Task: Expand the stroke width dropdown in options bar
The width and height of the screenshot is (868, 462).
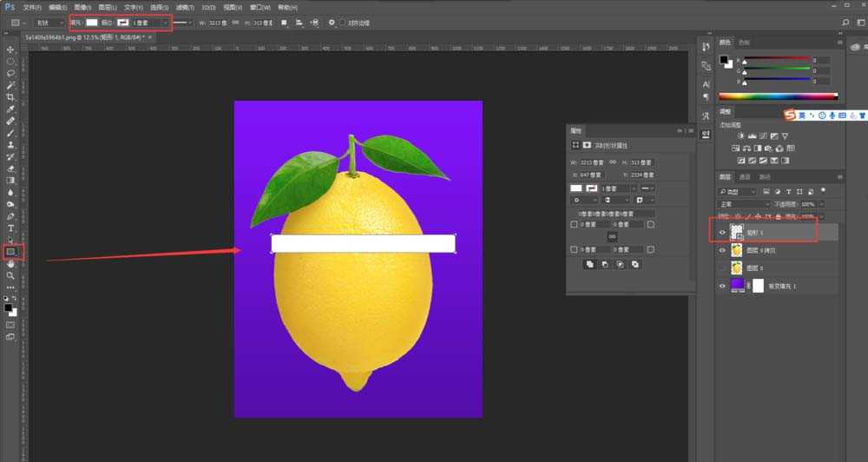Action: pyautogui.click(x=166, y=22)
